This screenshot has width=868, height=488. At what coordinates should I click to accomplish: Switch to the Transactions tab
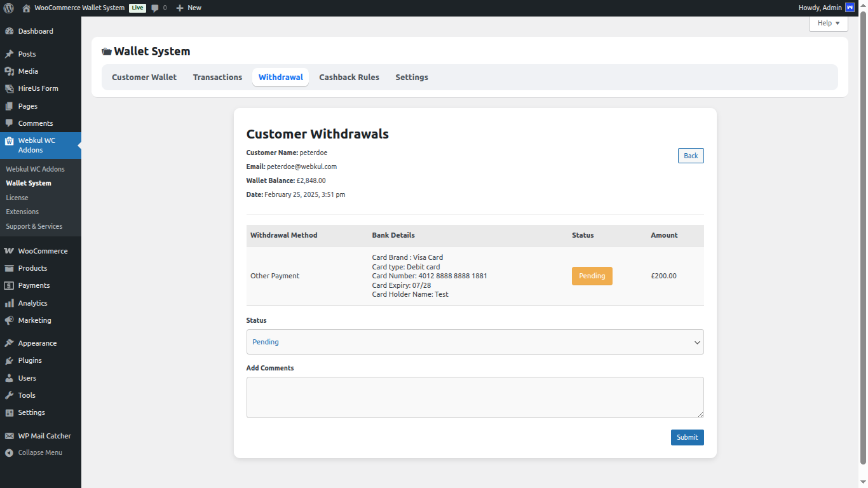(x=217, y=78)
